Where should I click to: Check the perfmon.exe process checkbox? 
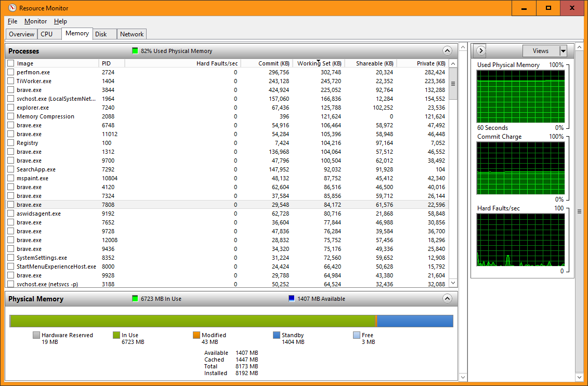10,72
